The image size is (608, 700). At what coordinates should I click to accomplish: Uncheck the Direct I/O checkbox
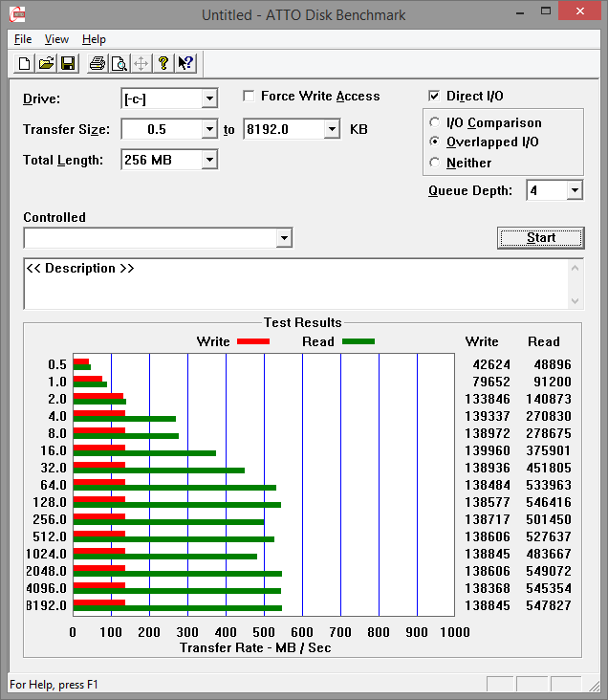pos(434,96)
